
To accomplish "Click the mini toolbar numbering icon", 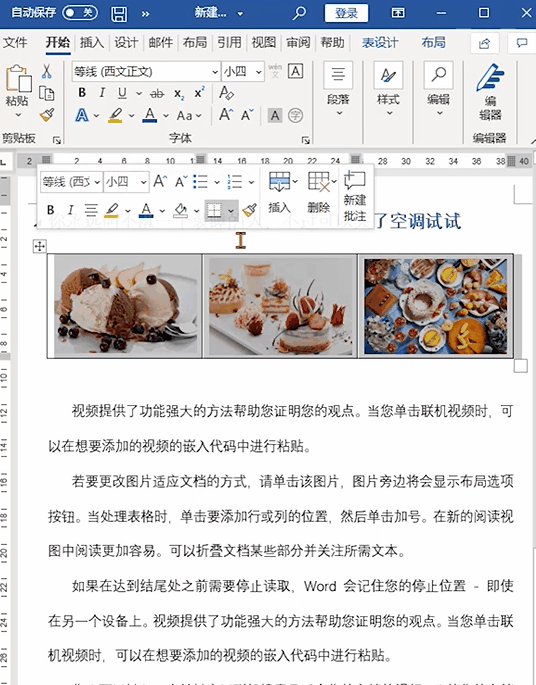I will pos(235,181).
